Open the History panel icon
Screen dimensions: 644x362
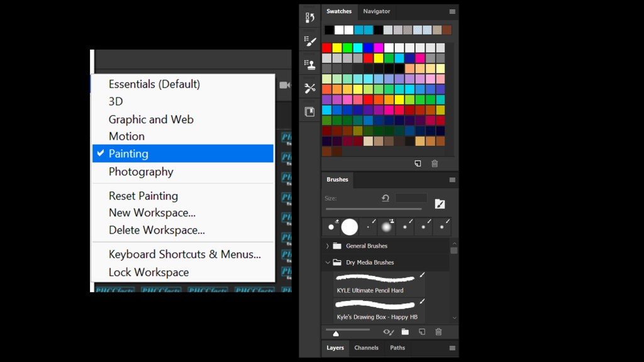pyautogui.click(x=309, y=18)
